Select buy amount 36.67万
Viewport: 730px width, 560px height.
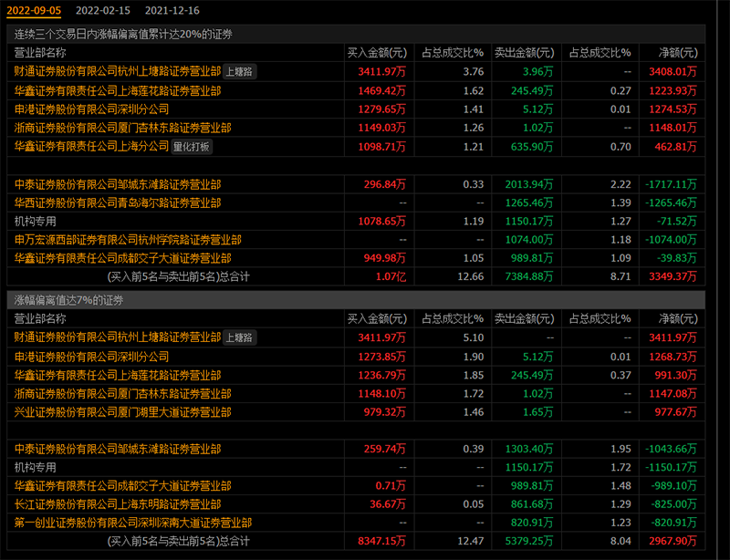point(387,504)
